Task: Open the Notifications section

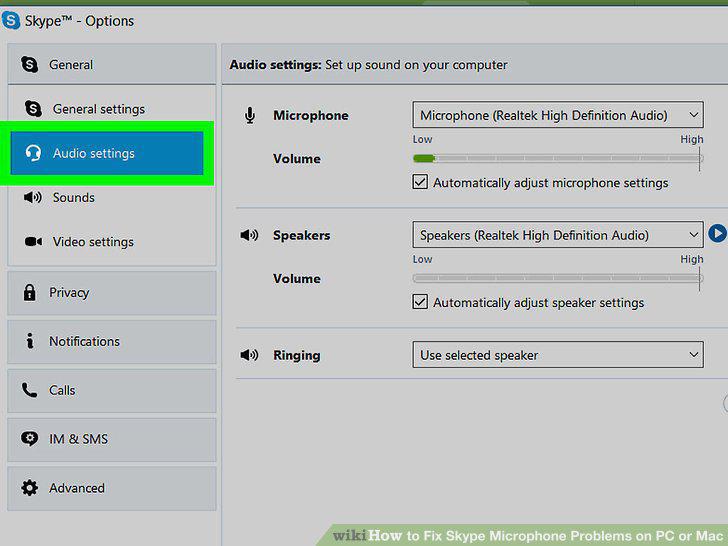Action: click(x=112, y=342)
